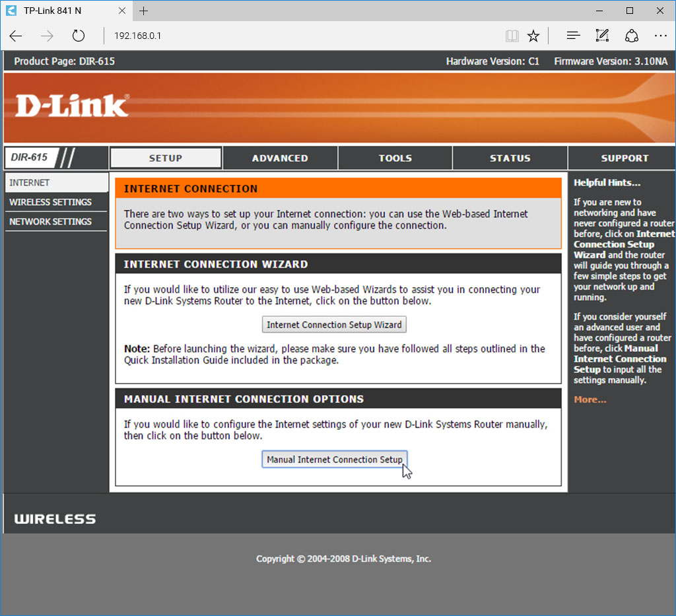Minimize the browser window
Viewport: 676px width, 616px height.
pos(599,11)
